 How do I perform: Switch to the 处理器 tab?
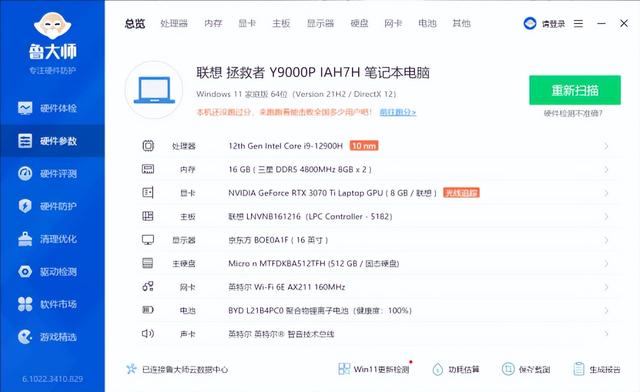174,24
